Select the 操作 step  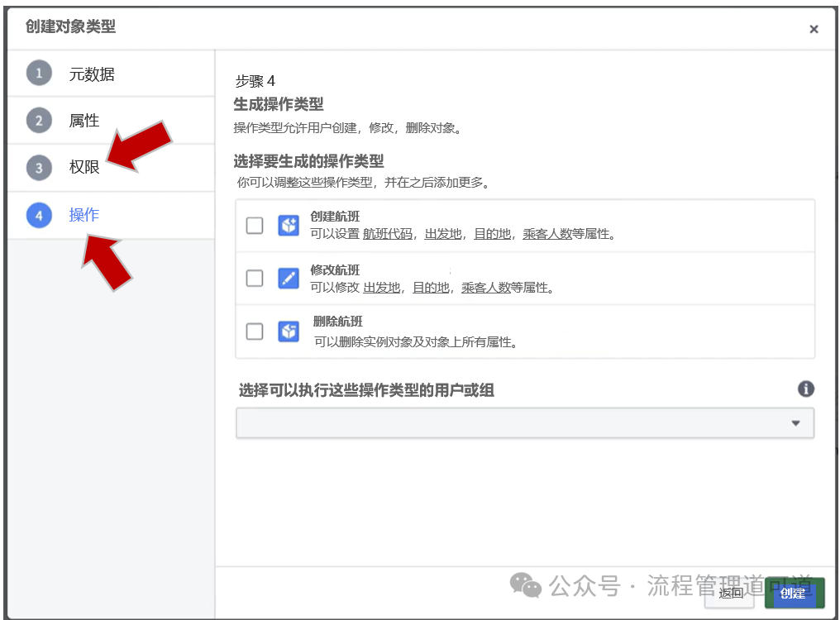coord(84,215)
